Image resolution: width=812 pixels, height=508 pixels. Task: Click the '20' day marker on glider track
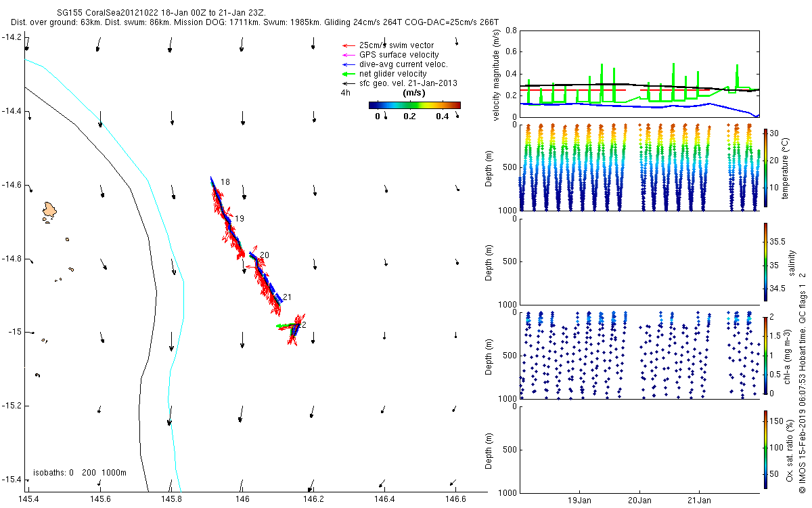pyautogui.click(x=265, y=255)
